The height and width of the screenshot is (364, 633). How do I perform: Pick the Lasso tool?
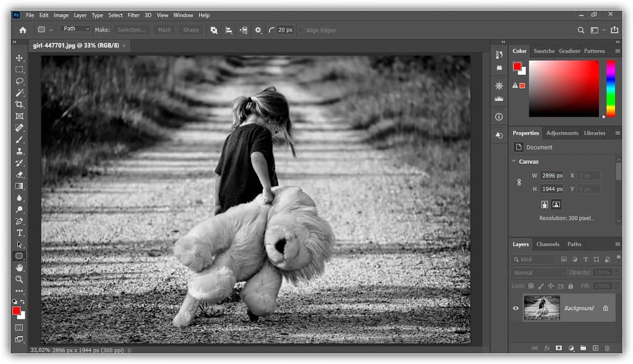[x=19, y=81]
